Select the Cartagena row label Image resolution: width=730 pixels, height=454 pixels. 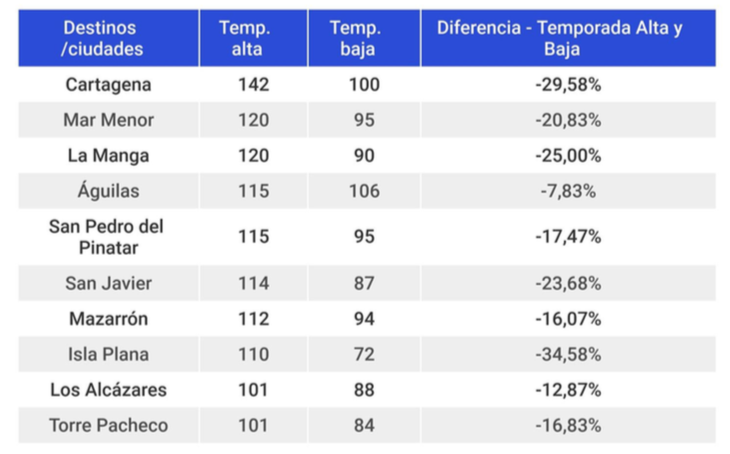coord(108,85)
